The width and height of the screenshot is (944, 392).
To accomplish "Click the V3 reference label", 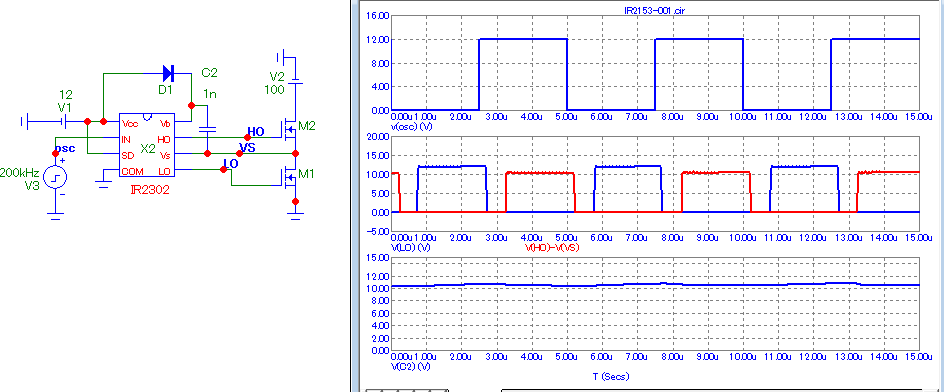I will (x=31, y=186).
